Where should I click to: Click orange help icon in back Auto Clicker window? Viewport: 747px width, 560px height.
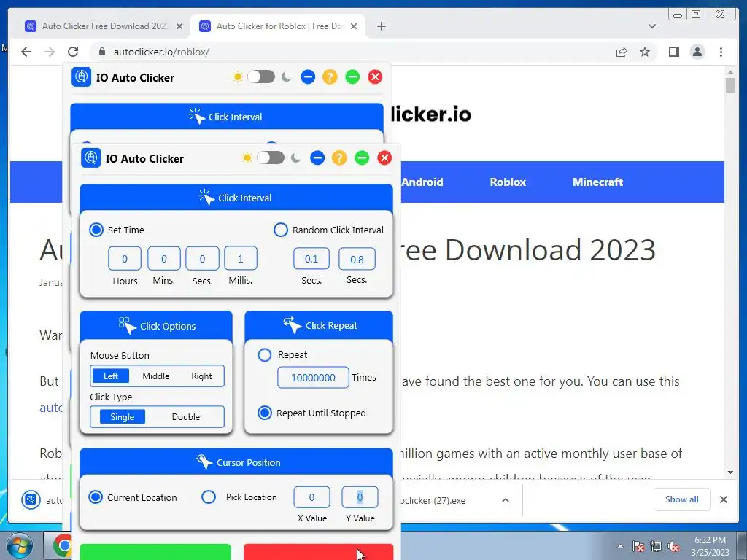coord(330,77)
